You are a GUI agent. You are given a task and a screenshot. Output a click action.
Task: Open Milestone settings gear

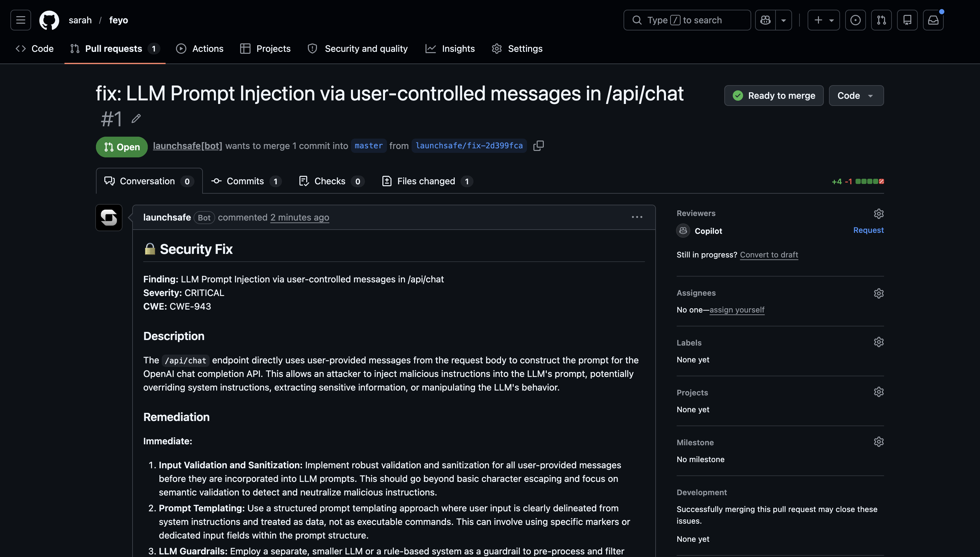[x=879, y=442]
